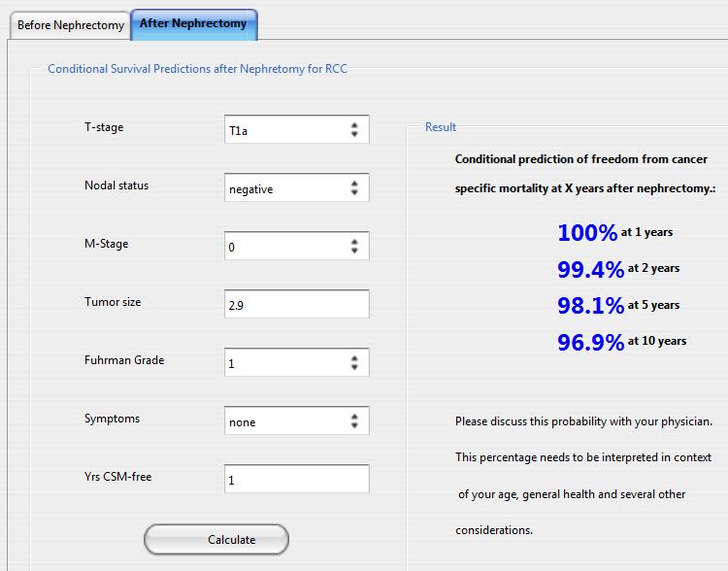Click the T-stage label
728x571 pixels.
(x=104, y=127)
